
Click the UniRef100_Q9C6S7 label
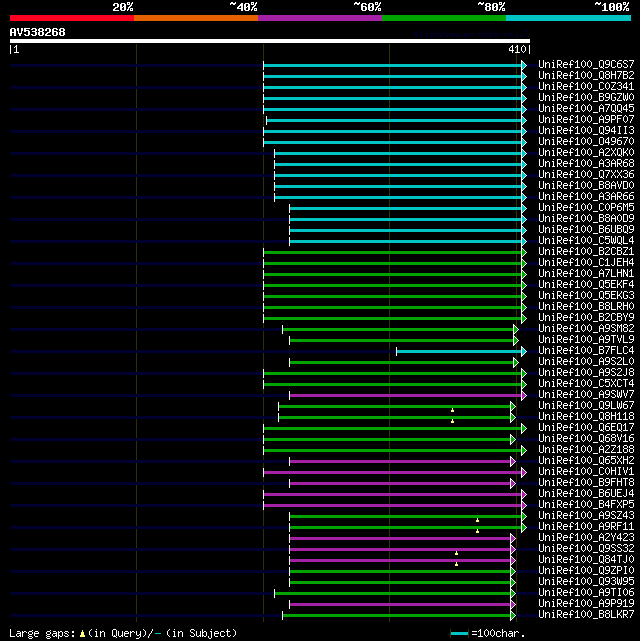(x=586, y=65)
